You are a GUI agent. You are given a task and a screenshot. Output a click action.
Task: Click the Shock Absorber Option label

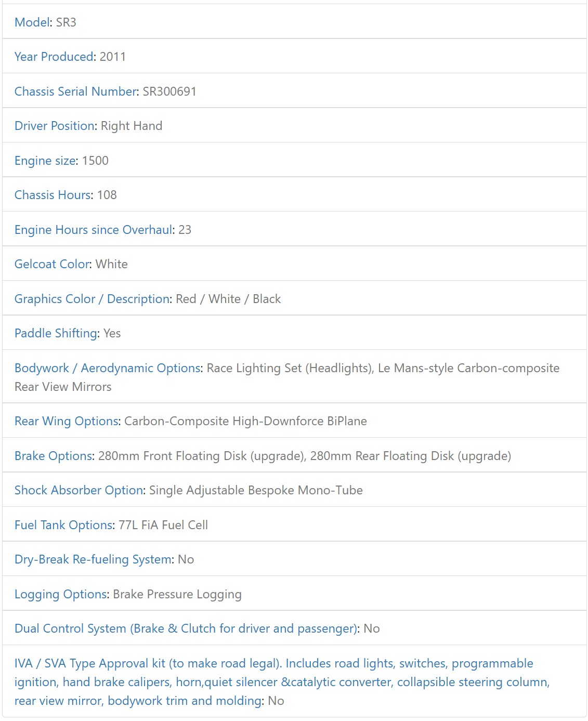(x=79, y=490)
